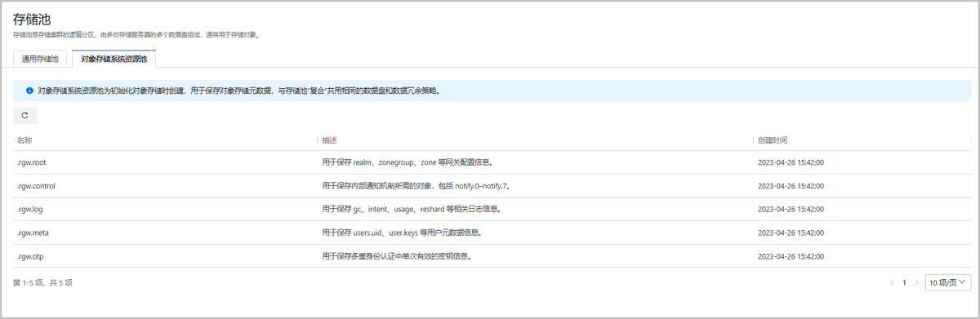The image size is (980, 319).
Task: Click page number 1 in pagination
Action: pos(904,282)
